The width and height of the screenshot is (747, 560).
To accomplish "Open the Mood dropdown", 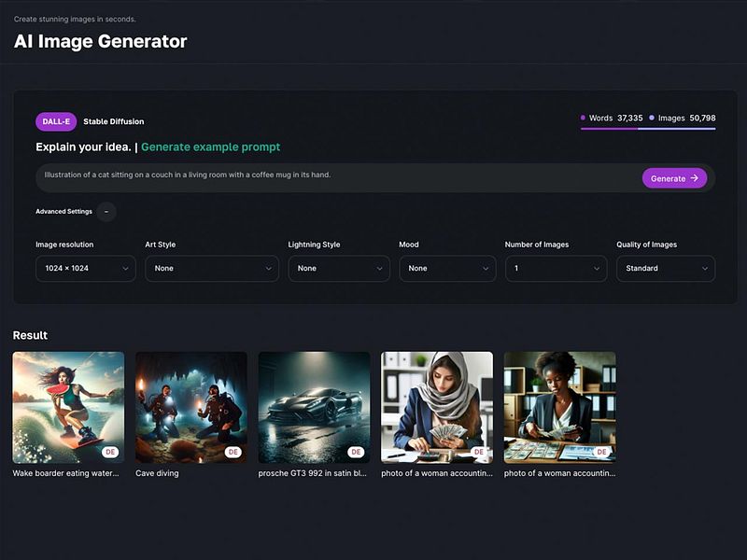I will [446, 269].
